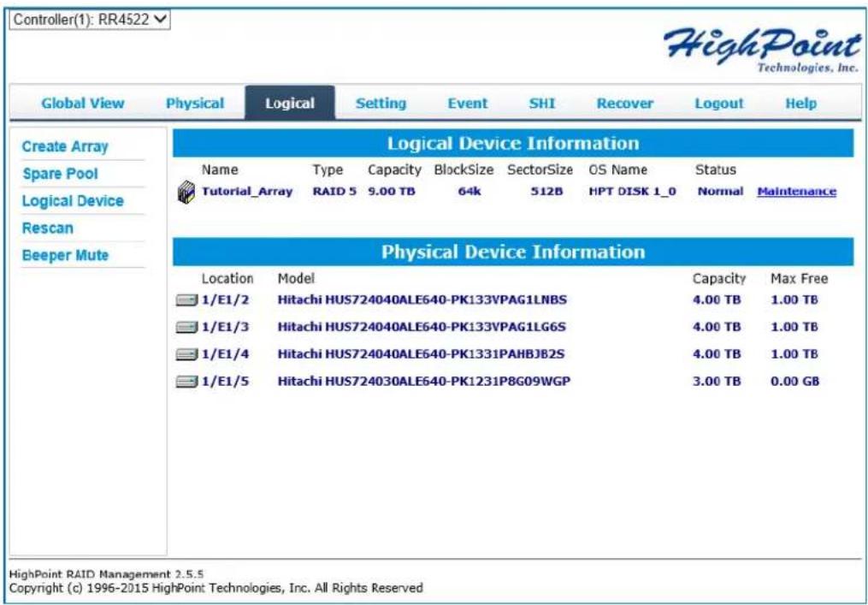Click model ending in PK1231P8G09WGP
The image size is (868, 605).
424,382
